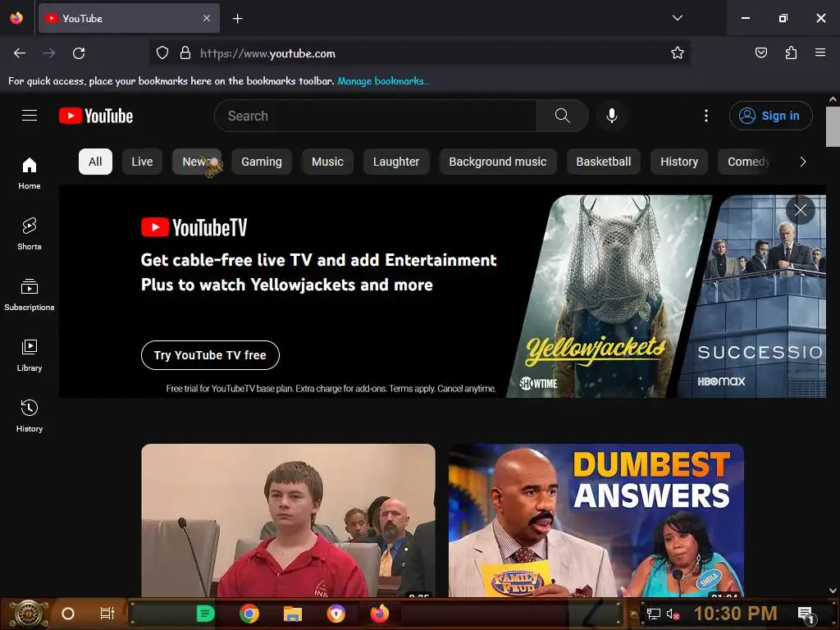Select the History filter chip

678,162
